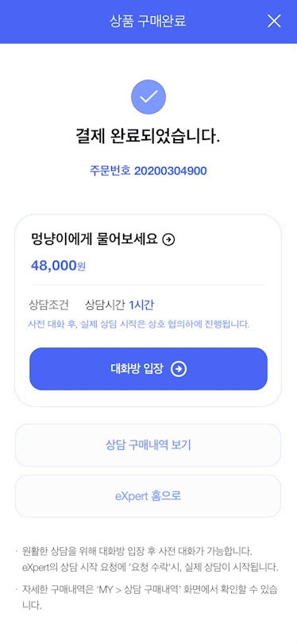Click the 멍냥이에게 물어보세요 product title
297x644 pixels.
tap(94, 239)
